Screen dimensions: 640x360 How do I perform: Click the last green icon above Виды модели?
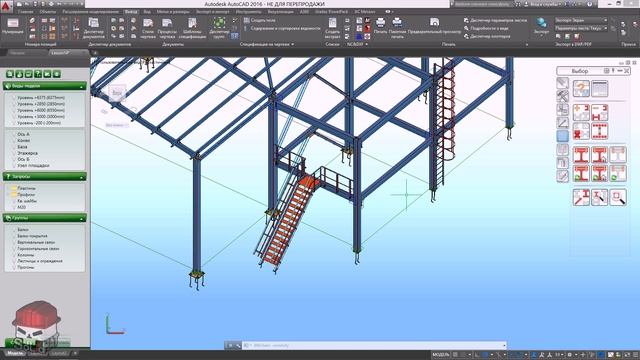[57, 74]
